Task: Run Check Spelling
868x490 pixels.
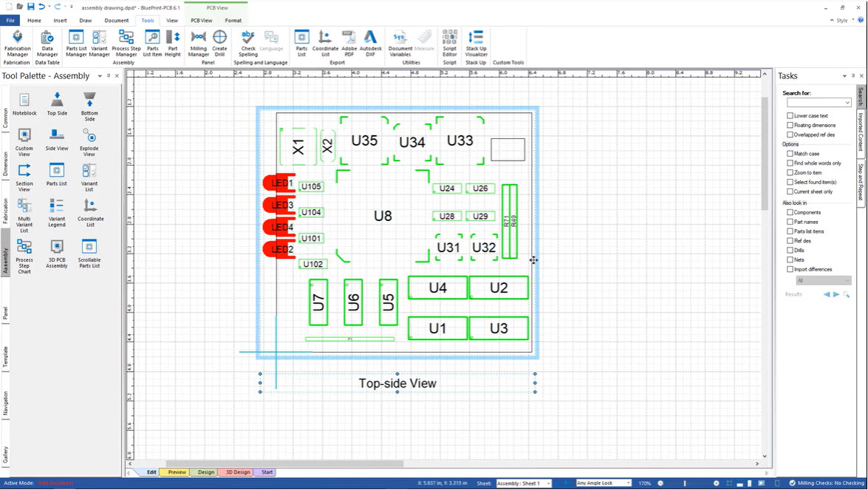Action: click(x=247, y=43)
